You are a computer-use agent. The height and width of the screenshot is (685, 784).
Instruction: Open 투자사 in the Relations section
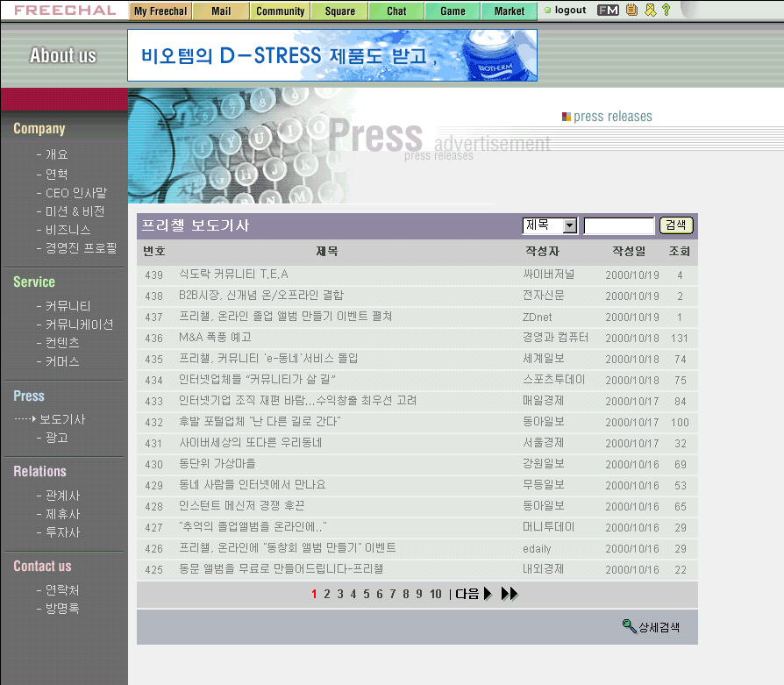(62, 532)
